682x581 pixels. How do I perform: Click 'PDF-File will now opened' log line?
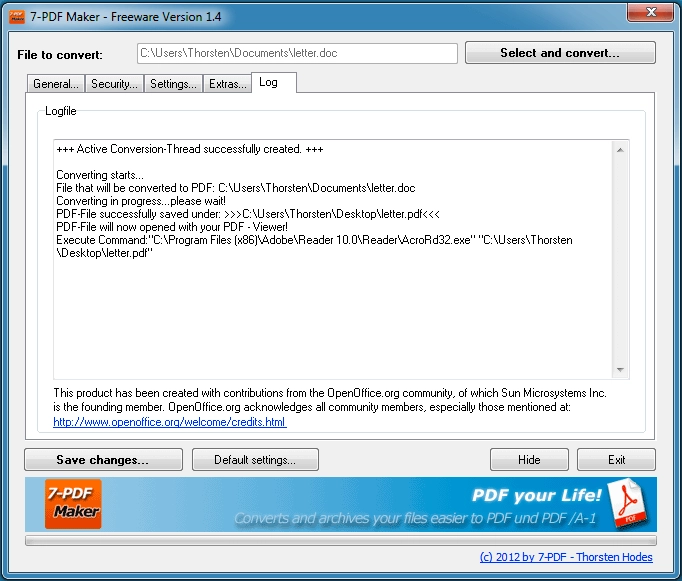(172, 227)
